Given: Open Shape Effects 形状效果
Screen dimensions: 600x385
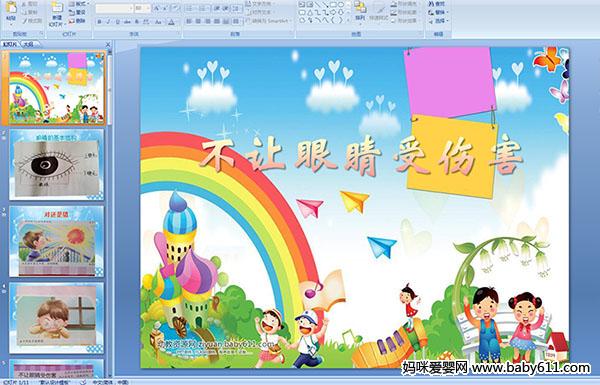Looking at the screenshot, I should point(404,21).
